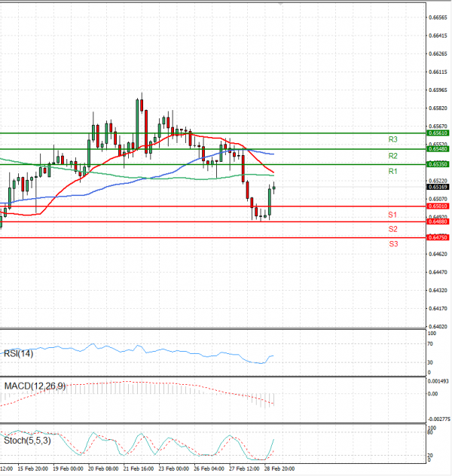The image size is (452, 476).
Task: Click the 0.65350 green price tag
Action: point(438,164)
